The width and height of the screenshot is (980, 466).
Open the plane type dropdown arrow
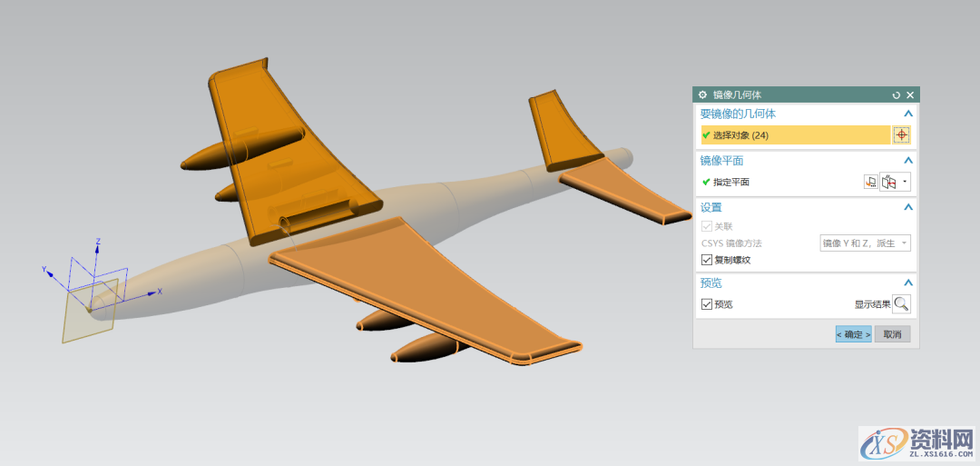[x=905, y=182]
